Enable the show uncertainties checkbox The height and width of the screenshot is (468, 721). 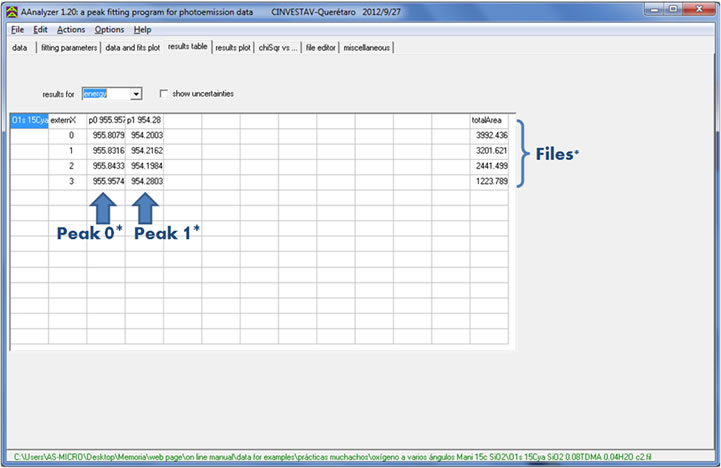(x=164, y=94)
